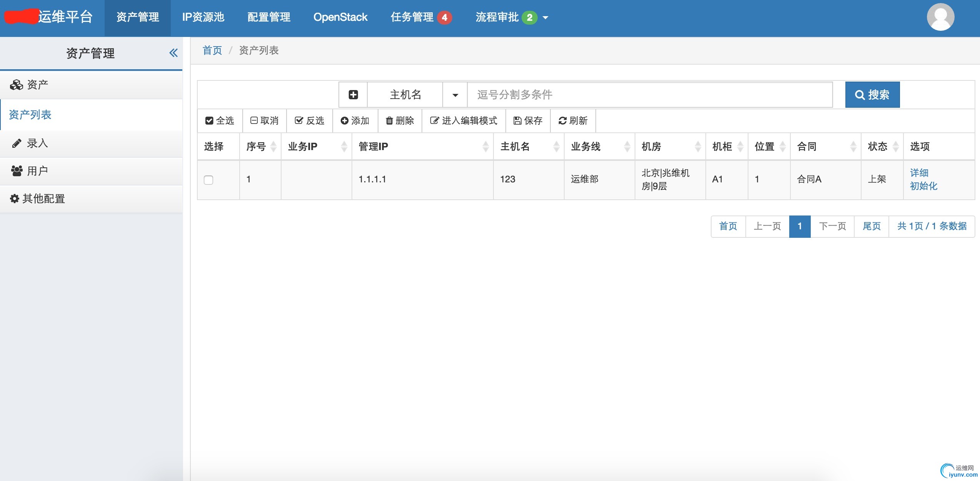This screenshot has width=980, height=481.
Task: Sort table by 序号 column arrows
Action: [x=273, y=147]
